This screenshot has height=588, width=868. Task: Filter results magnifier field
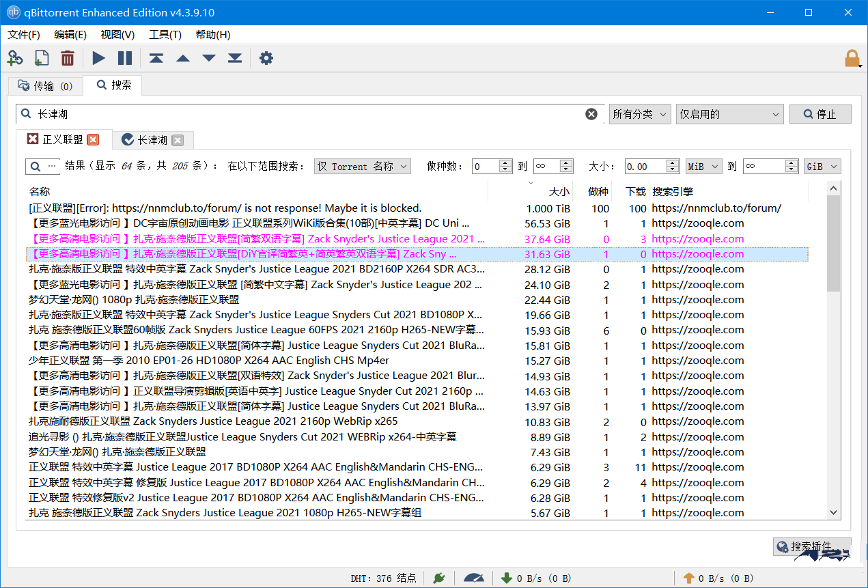[44, 166]
